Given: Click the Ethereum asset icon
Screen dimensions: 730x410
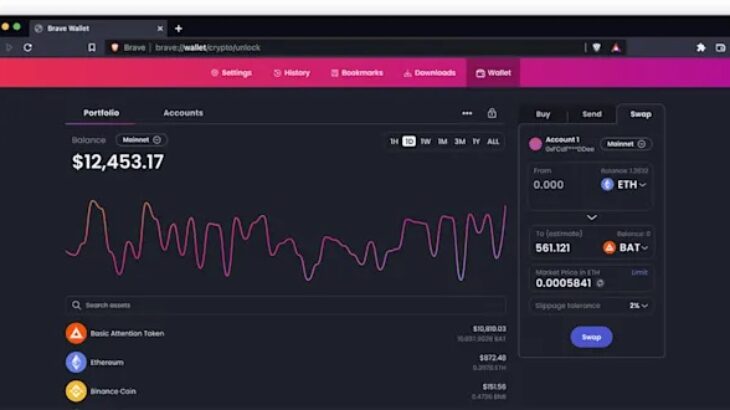Looking at the screenshot, I should tap(76, 362).
